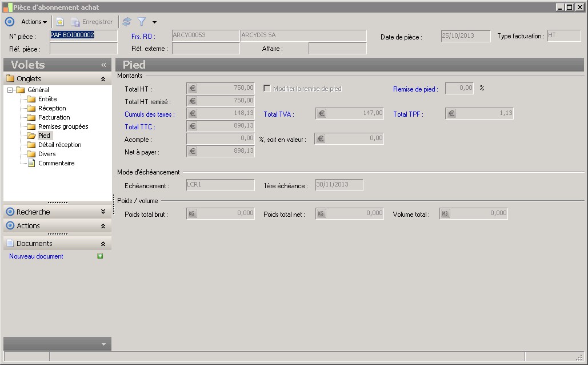588x365 pixels.
Task: Collapse the Volets panel with double chevron
Action: 103,65
